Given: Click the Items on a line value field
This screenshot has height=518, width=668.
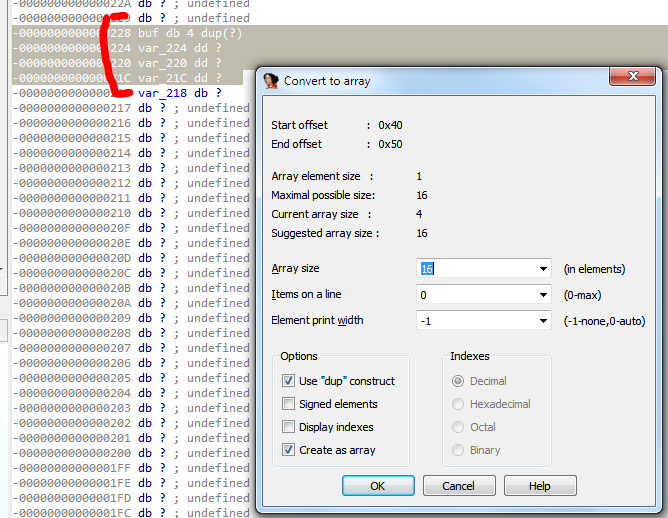Looking at the screenshot, I should pos(475,295).
